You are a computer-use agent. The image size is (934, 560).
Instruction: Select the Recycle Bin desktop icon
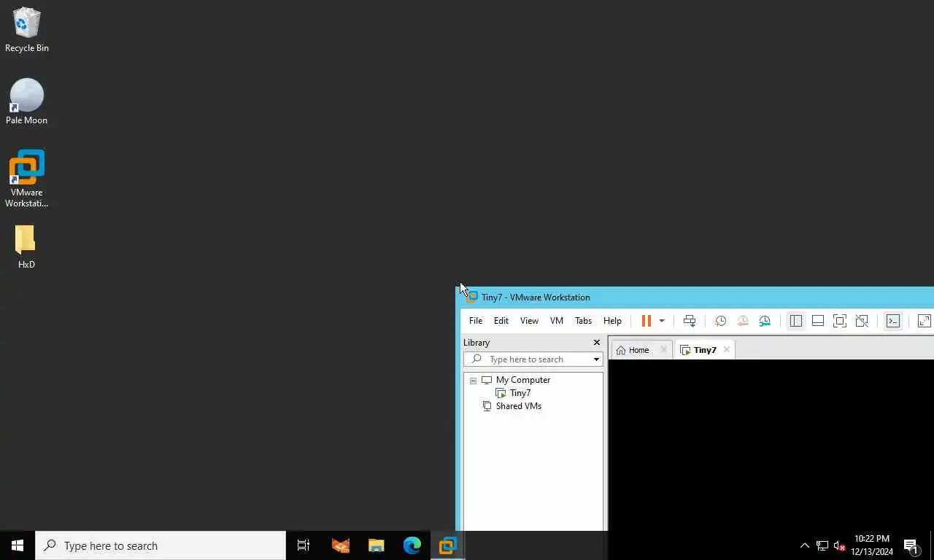(27, 30)
